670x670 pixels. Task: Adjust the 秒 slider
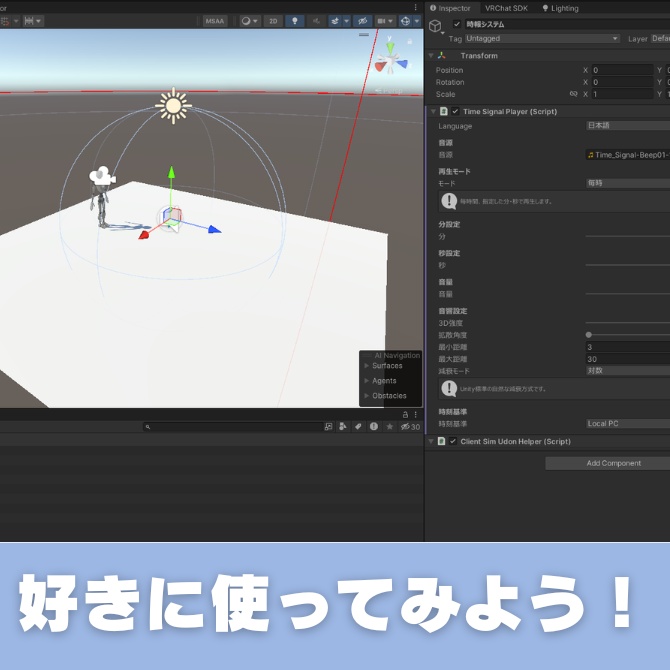[x=628, y=265]
